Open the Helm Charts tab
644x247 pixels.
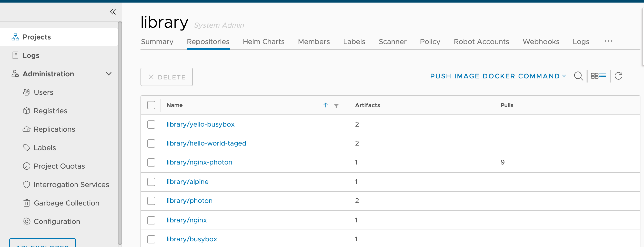click(x=264, y=42)
